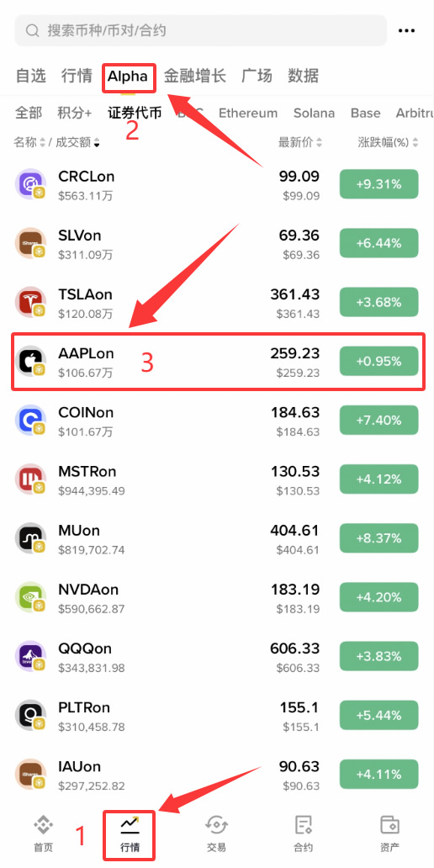Open the 合约 futures icon in bottom bar
This screenshot has width=434, height=868.
[304, 825]
